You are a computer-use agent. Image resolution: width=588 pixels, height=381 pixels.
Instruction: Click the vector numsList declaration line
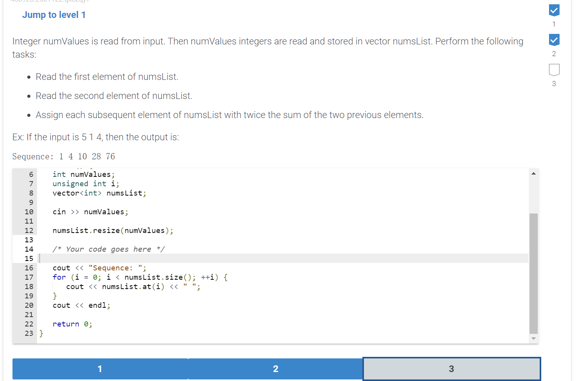(99, 193)
